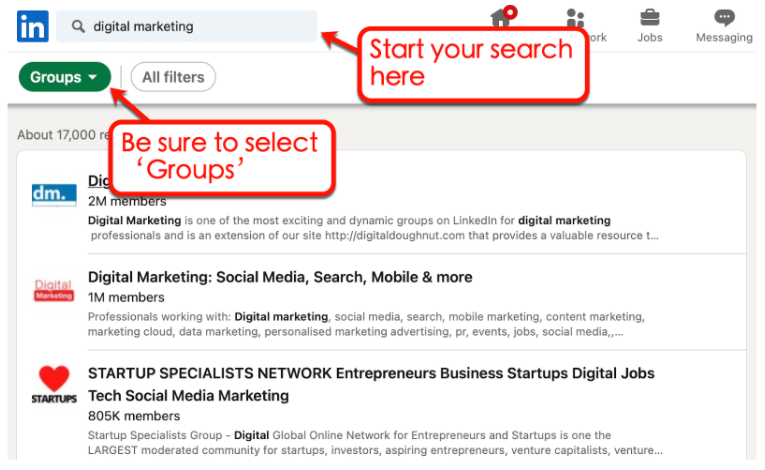The image size is (765, 470).
Task: Open Digital Marketing: Social Media, Search group
Action: (280, 277)
